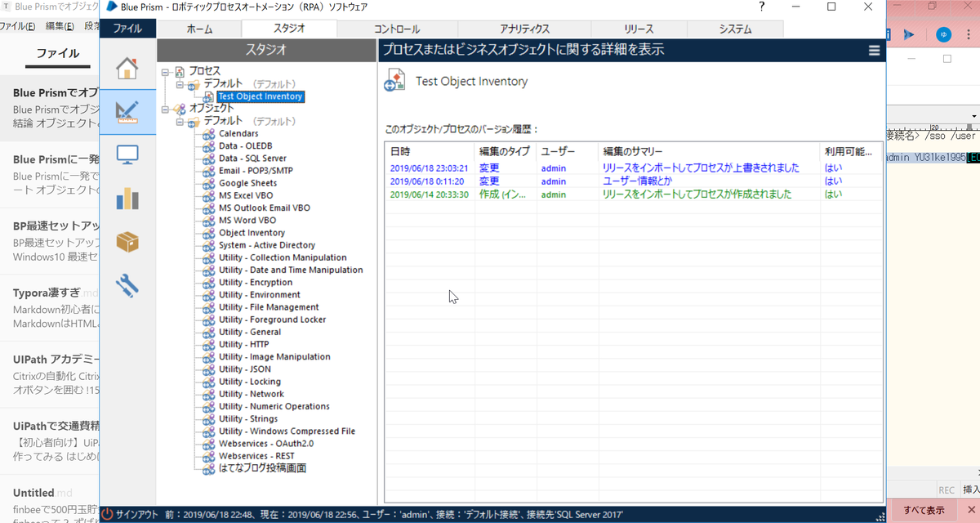The image size is (980, 523).
Task: Open ファイル(F) menu in background Typora window
Action: click(x=17, y=26)
